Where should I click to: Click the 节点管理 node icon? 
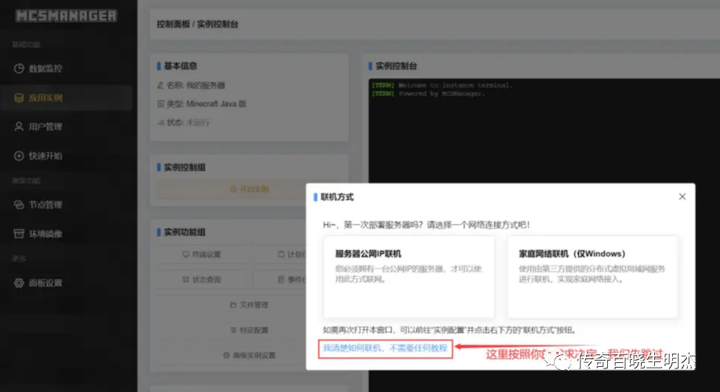[x=19, y=205]
